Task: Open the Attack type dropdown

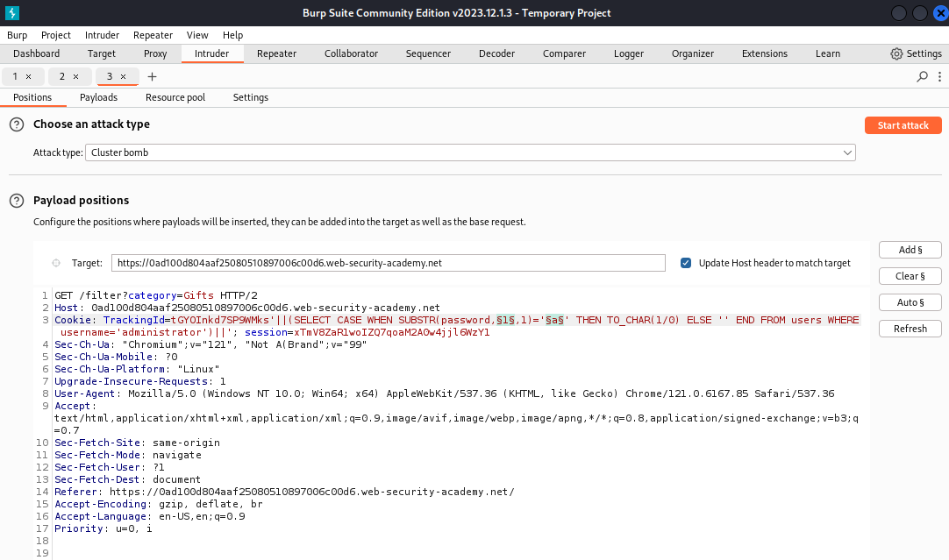Action: (470, 152)
